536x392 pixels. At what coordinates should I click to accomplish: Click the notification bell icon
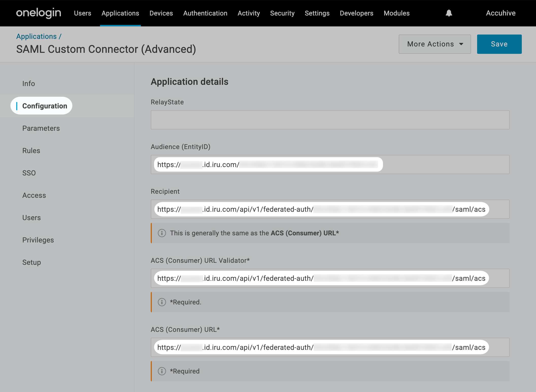point(449,13)
